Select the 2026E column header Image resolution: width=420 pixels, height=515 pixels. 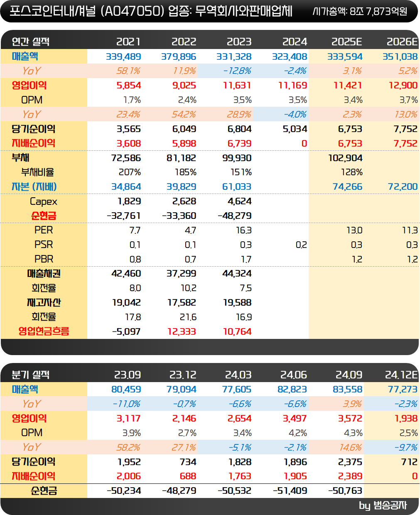tap(402, 42)
